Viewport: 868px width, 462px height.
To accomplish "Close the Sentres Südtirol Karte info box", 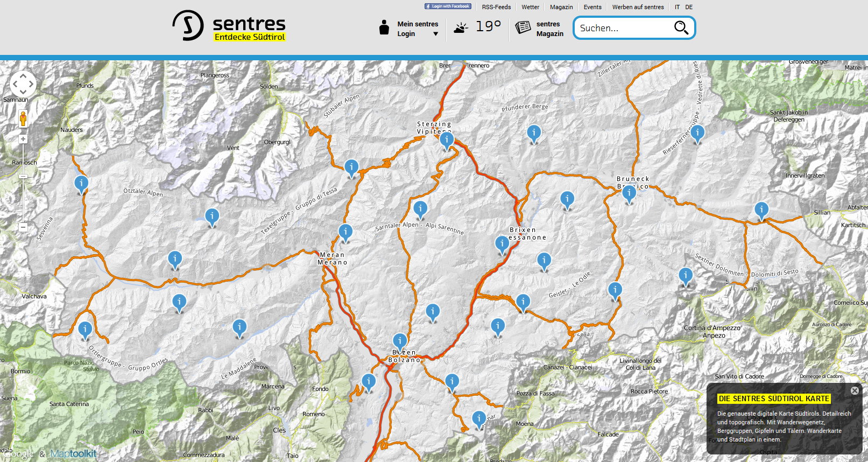I will click(x=855, y=391).
